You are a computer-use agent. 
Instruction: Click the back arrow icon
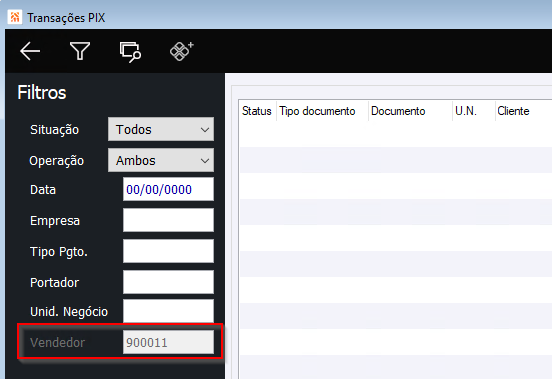(x=30, y=51)
